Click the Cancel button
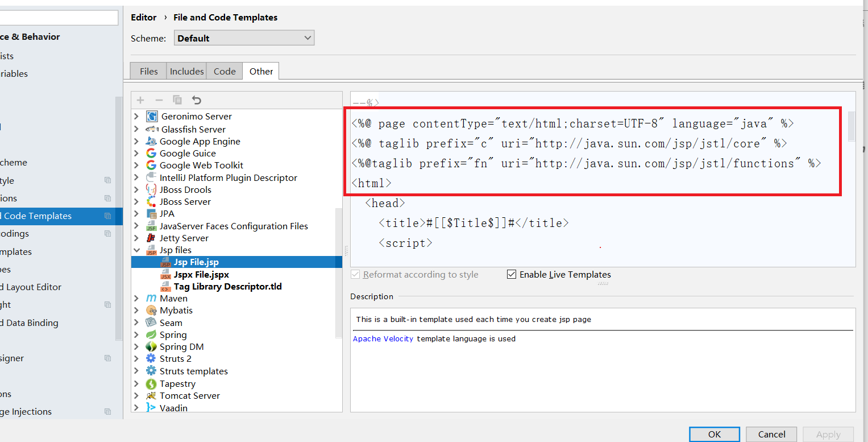 pyautogui.click(x=771, y=434)
